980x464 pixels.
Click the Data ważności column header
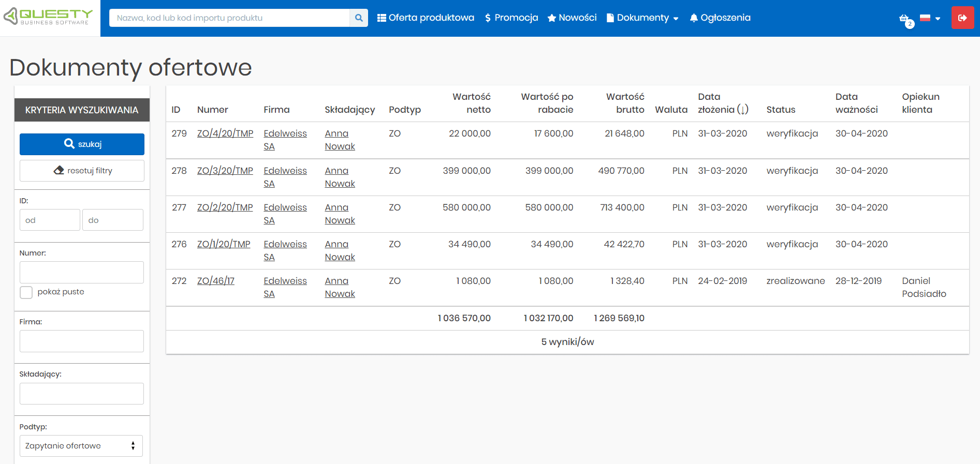pyautogui.click(x=857, y=103)
